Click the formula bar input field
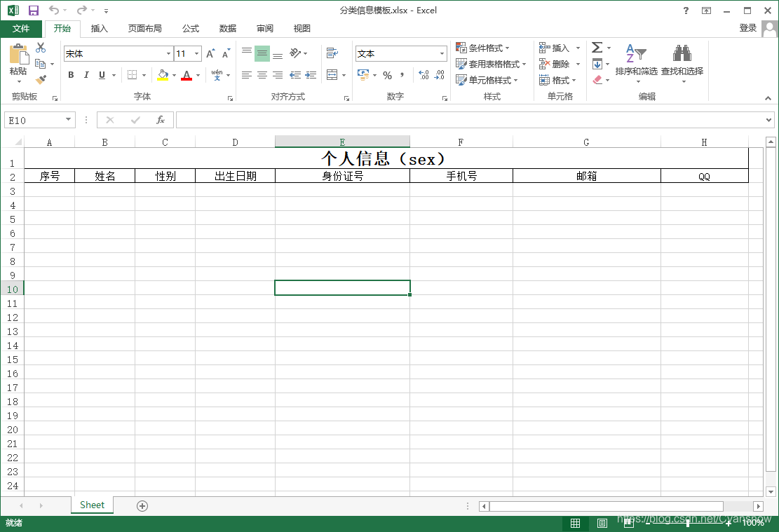This screenshot has width=779, height=532. point(470,120)
